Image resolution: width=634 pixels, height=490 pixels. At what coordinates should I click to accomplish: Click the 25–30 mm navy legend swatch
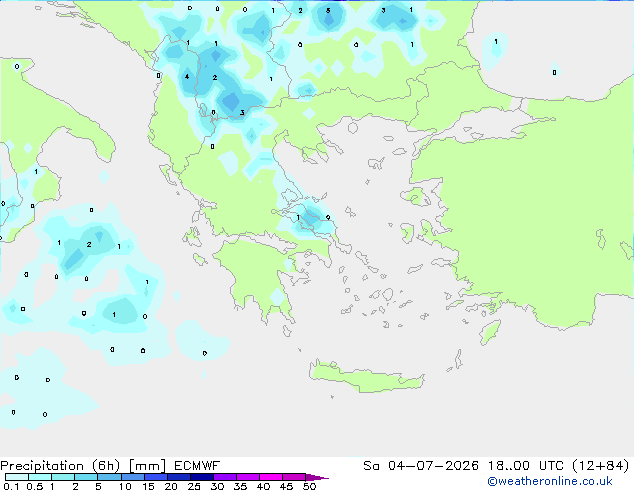pos(202,477)
